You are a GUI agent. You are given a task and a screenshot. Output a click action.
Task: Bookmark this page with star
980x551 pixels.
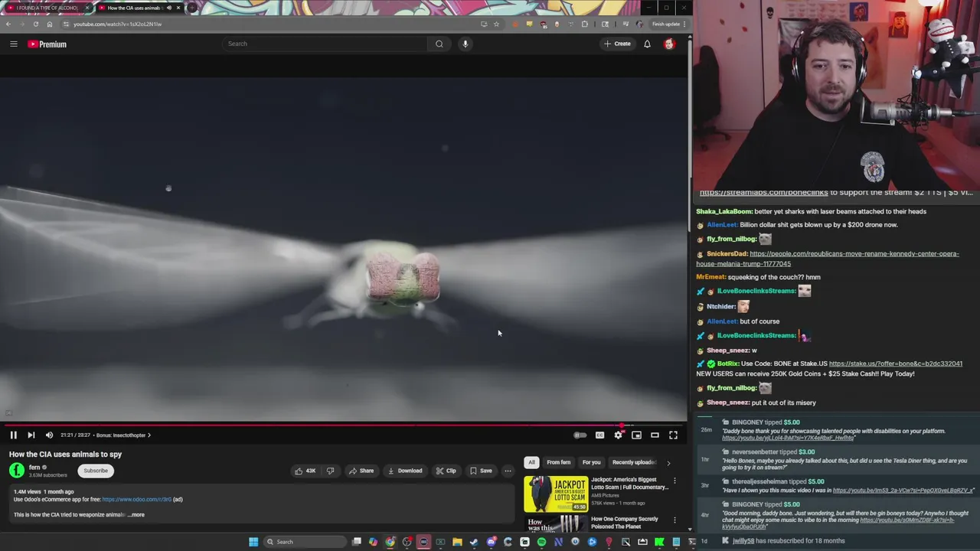(x=496, y=24)
